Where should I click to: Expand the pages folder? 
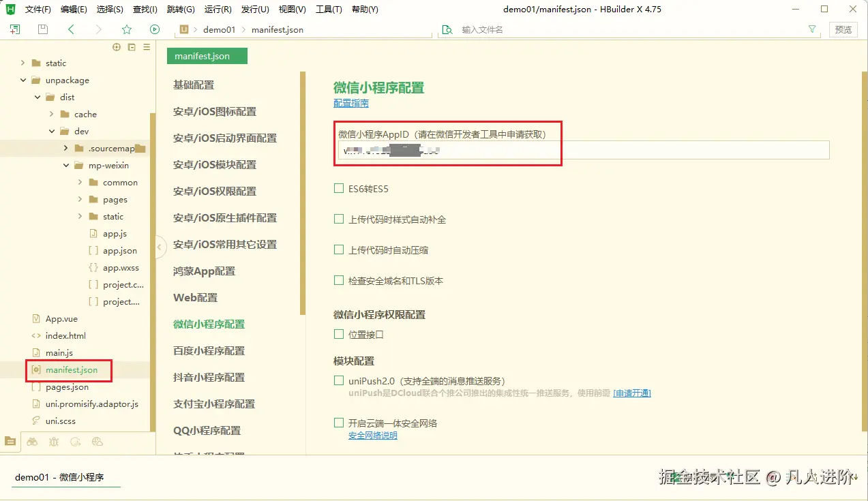[80, 200]
